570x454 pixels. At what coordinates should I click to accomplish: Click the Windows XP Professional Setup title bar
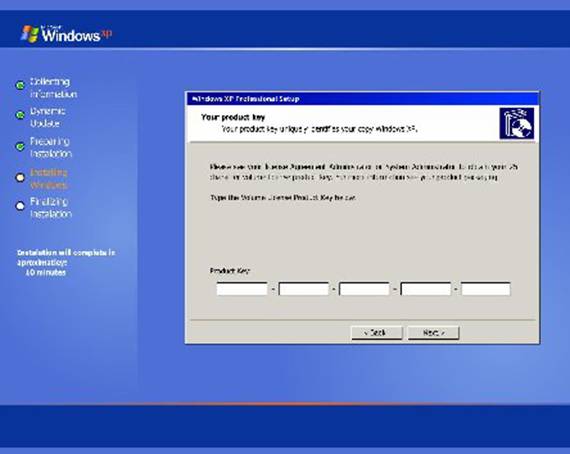click(362, 99)
